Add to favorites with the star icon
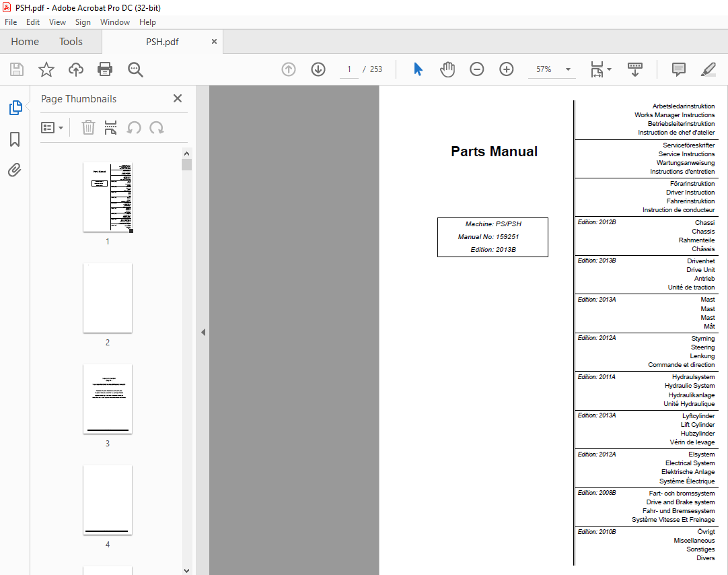The height and width of the screenshot is (575, 728). (46, 69)
